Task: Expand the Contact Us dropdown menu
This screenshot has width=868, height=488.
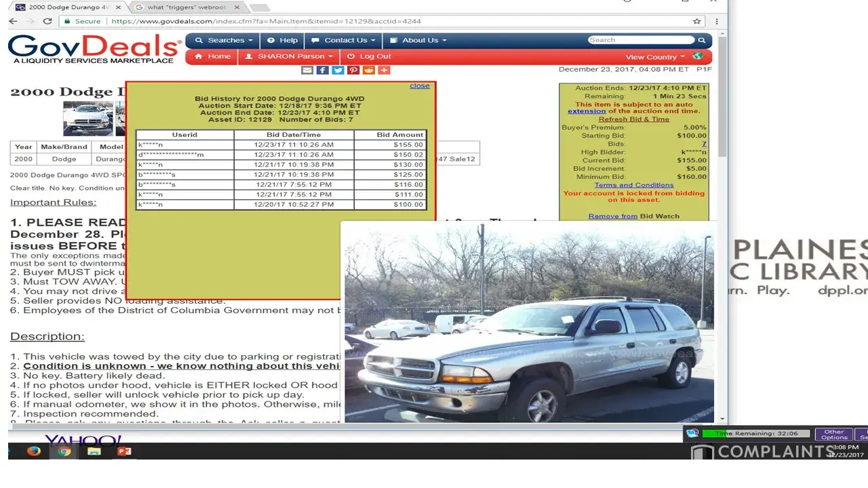Action: [344, 40]
